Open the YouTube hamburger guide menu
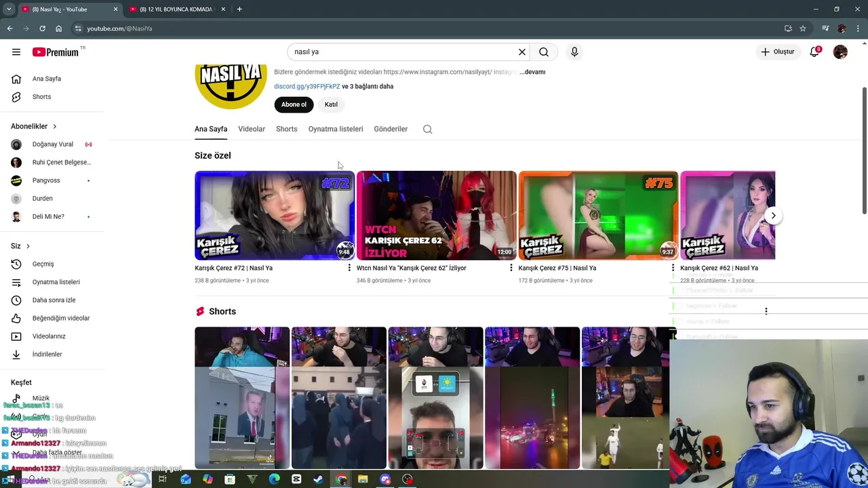The image size is (868, 488). [x=16, y=52]
